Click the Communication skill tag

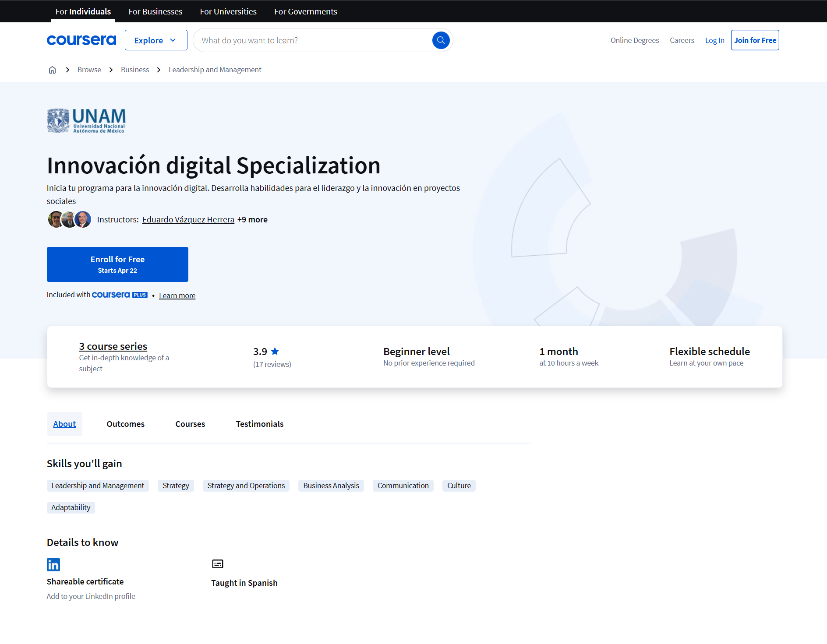[x=403, y=486]
